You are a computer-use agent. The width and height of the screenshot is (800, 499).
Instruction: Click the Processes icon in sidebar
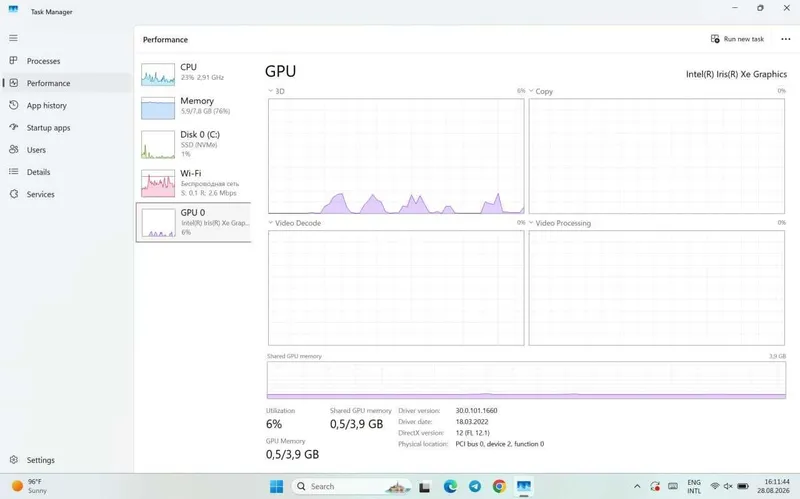[14, 61]
